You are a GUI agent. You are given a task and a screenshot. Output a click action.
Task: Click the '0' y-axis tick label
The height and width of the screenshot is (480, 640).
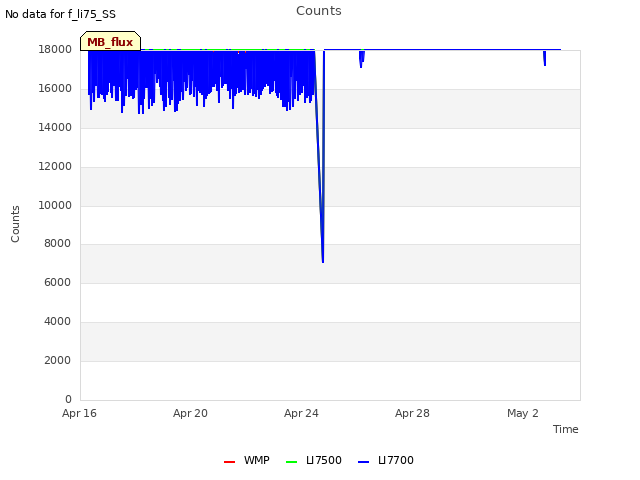[68, 399]
